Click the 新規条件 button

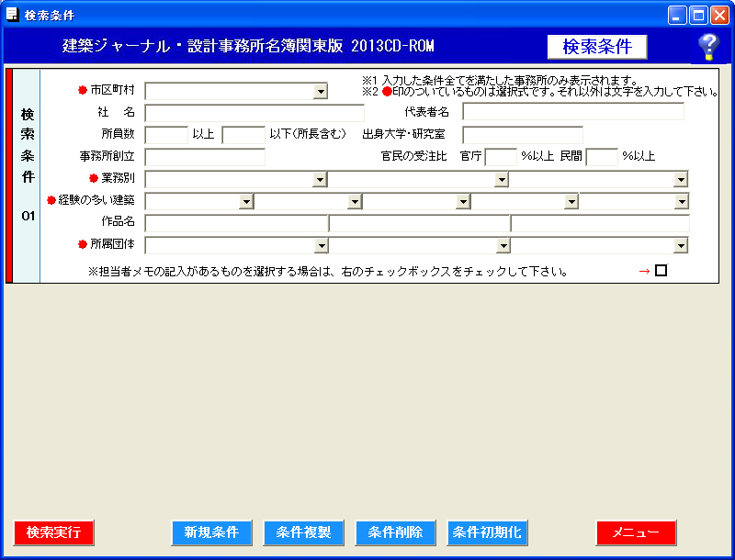click(212, 532)
